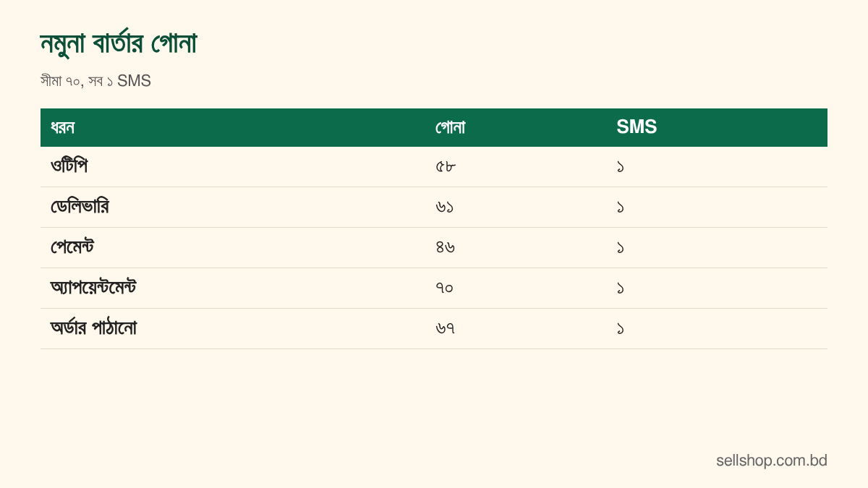
Task: Click the SMS column header
Action: tap(637, 127)
